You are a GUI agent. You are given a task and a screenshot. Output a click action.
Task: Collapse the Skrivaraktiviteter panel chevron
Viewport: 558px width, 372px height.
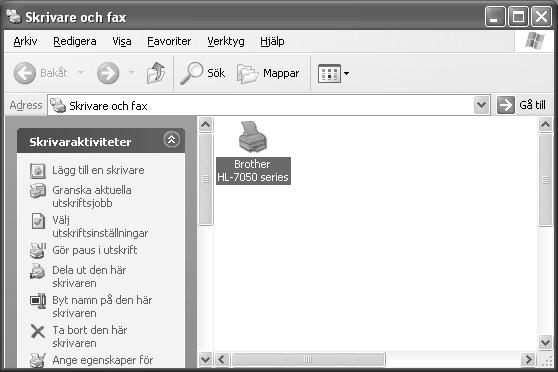tap(172, 140)
